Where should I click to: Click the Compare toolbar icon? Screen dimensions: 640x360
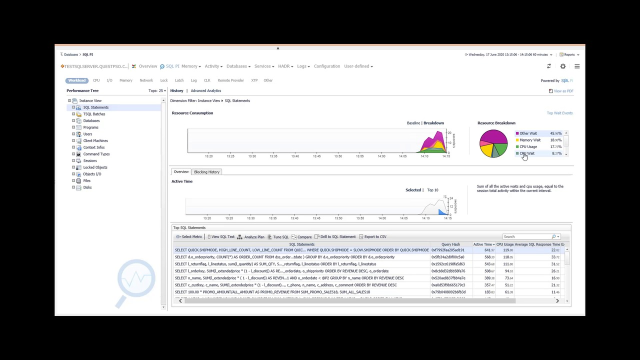(x=294, y=237)
